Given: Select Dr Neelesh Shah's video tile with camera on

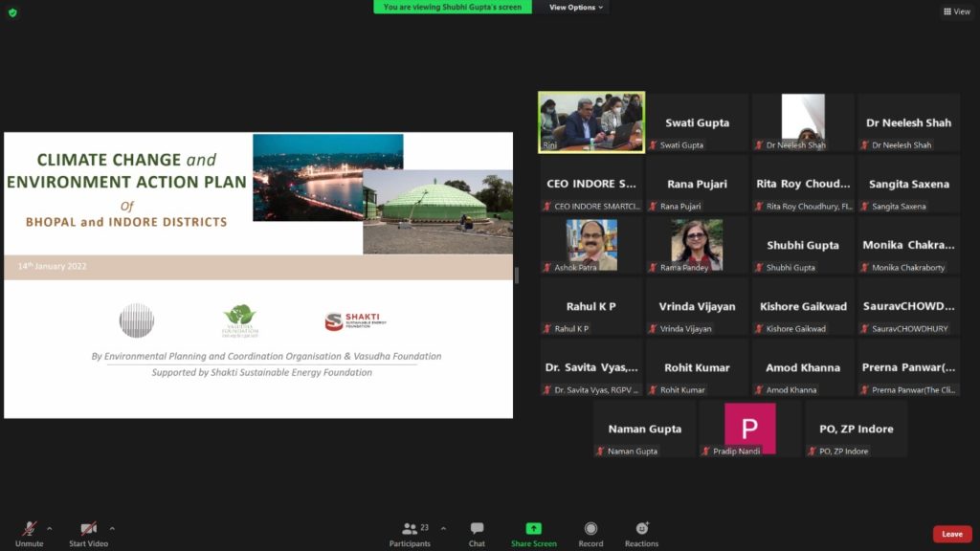Looking at the screenshot, I should click(803, 122).
